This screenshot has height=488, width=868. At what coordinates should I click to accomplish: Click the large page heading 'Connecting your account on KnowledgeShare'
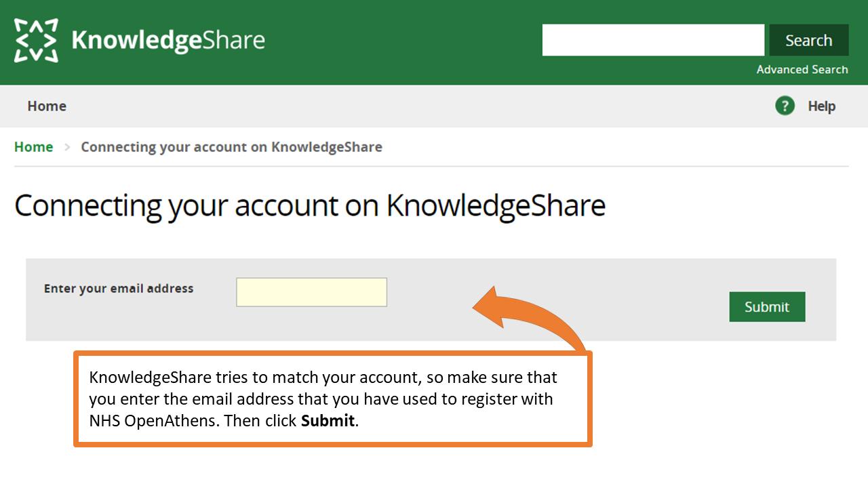click(310, 205)
